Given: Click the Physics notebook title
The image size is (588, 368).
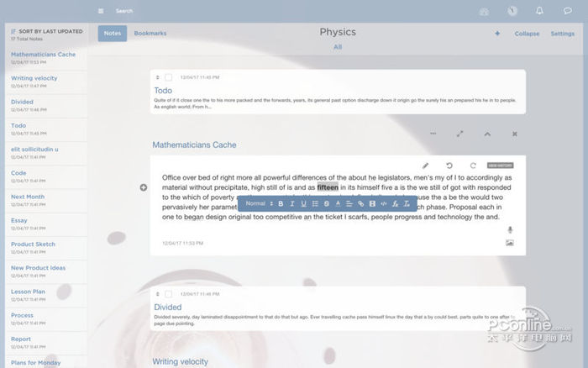Looking at the screenshot, I should [x=338, y=32].
